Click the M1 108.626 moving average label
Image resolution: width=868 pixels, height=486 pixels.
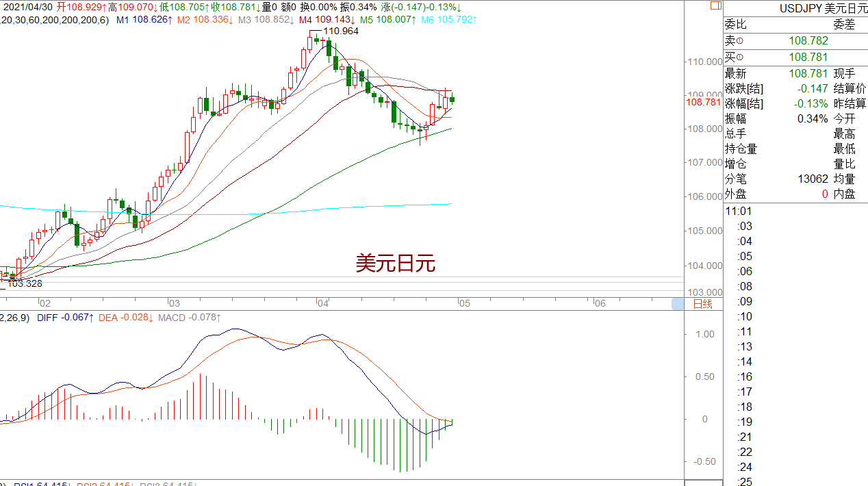(144, 20)
